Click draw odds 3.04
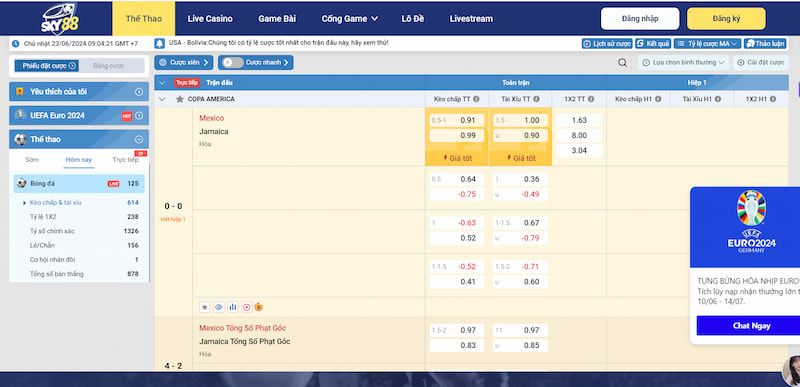This screenshot has width=800, height=387. click(579, 150)
